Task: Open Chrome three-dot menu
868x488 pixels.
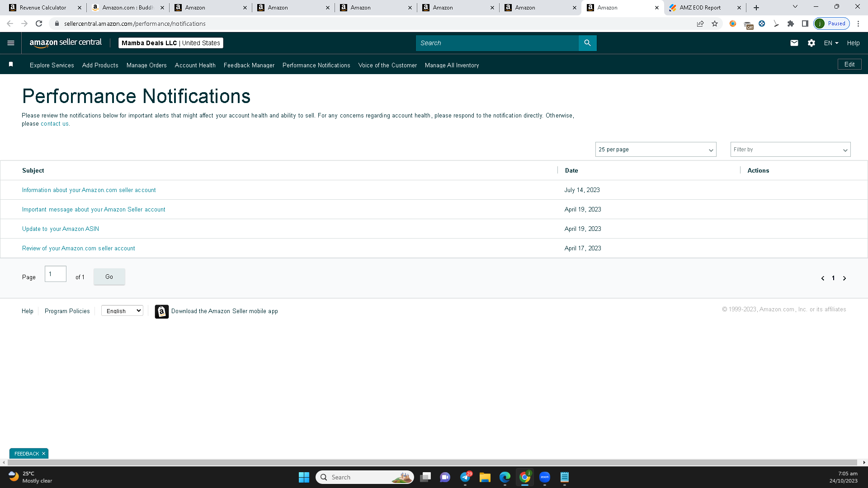Action: (859, 23)
